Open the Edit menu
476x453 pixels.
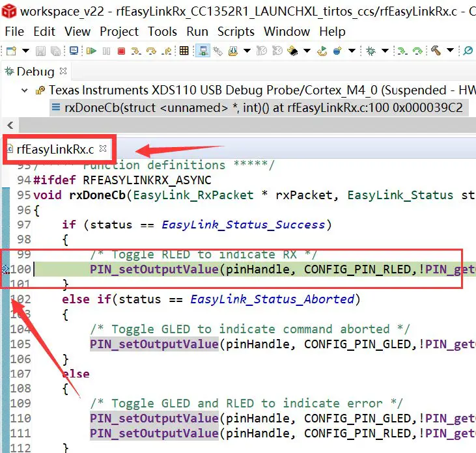click(44, 31)
